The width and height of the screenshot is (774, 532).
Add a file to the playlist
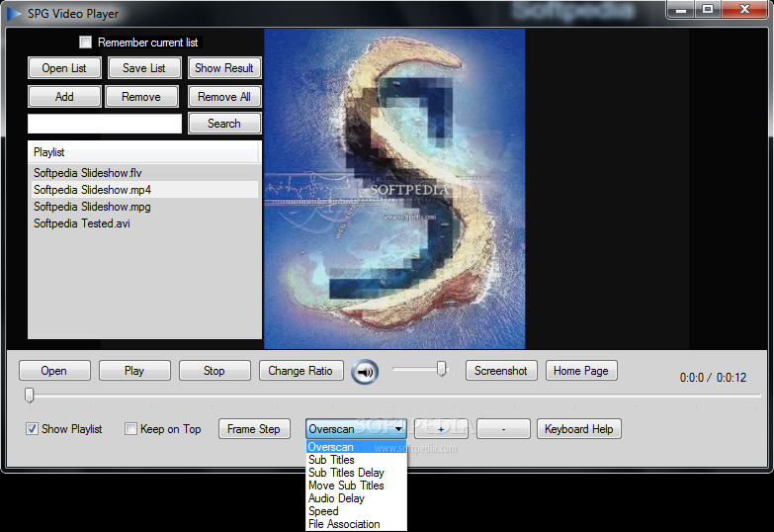click(64, 96)
